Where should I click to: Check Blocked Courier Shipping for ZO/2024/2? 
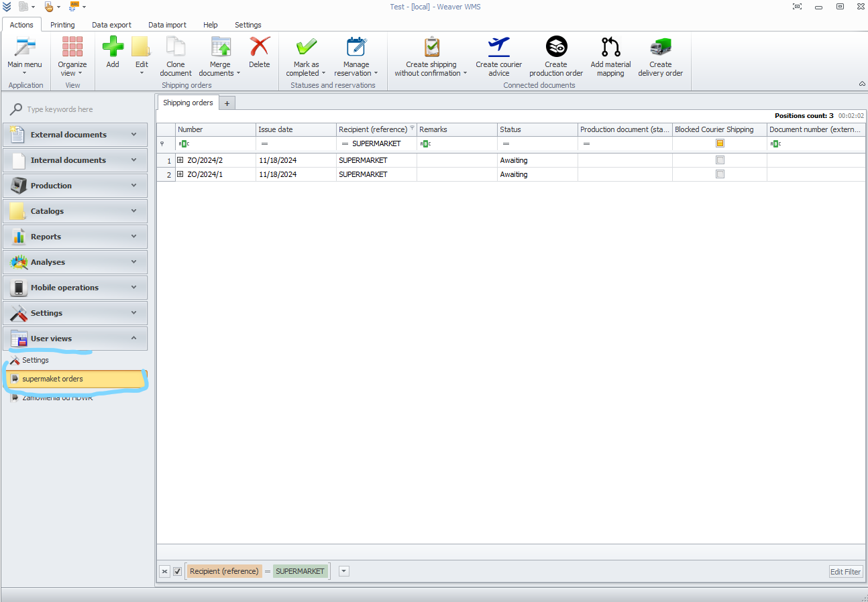point(720,160)
